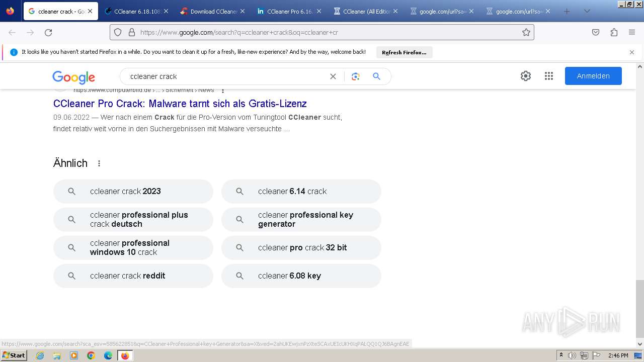
Task: Select suggestion ccleaner crack reddit
Action: click(x=133, y=276)
